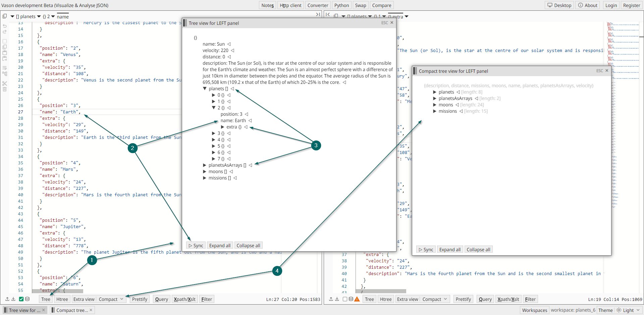Image resolution: width=644 pixels, height=315 pixels.
Task: Click the orange warning triangle in right panel
Action: (357, 299)
